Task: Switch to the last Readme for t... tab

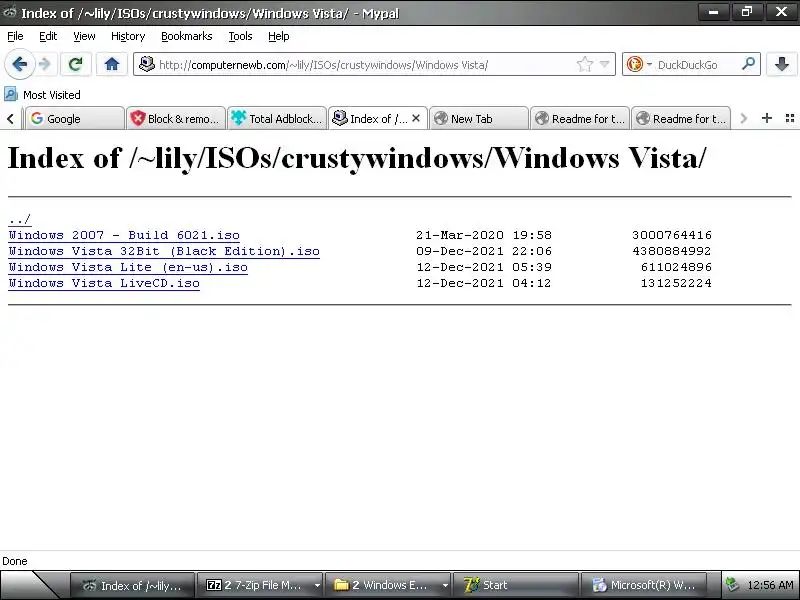Action: [x=681, y=118]
